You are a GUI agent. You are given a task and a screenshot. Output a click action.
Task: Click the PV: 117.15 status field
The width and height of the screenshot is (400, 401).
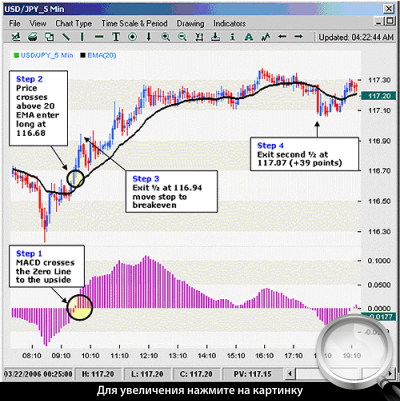click(x=253, y=374)
